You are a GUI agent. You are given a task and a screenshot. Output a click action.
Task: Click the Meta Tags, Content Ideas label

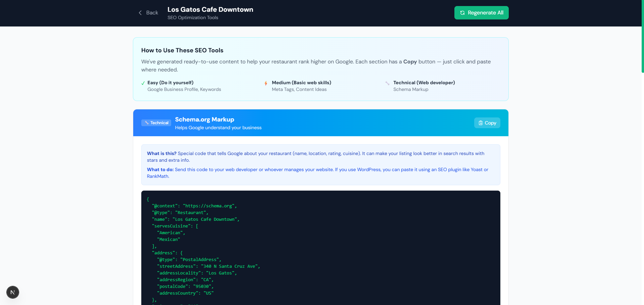299,90
